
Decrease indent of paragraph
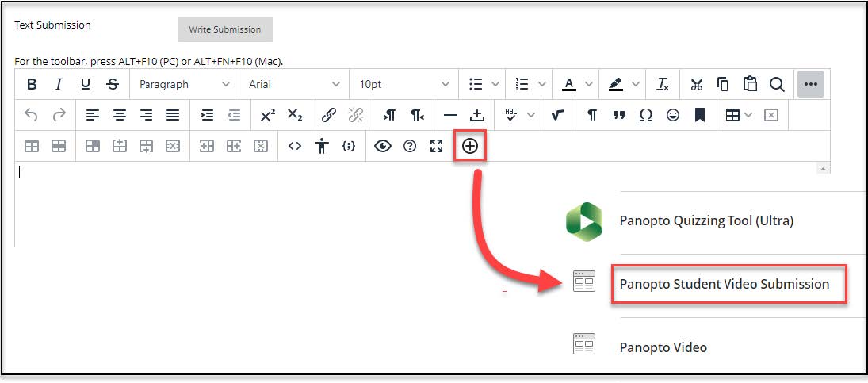[234, 115]
